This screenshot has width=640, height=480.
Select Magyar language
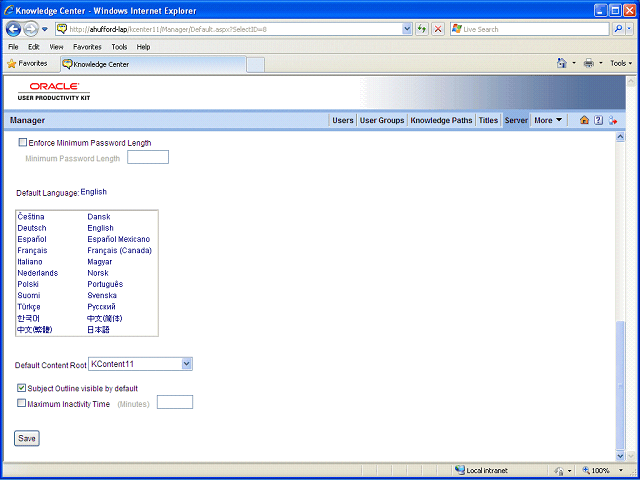tap(100, 262)
